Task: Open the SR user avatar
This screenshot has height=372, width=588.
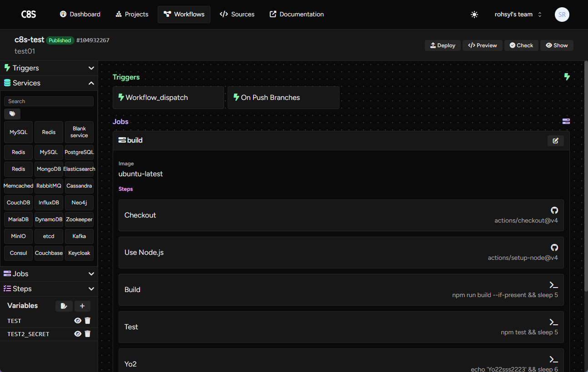Action: (562, 15)
